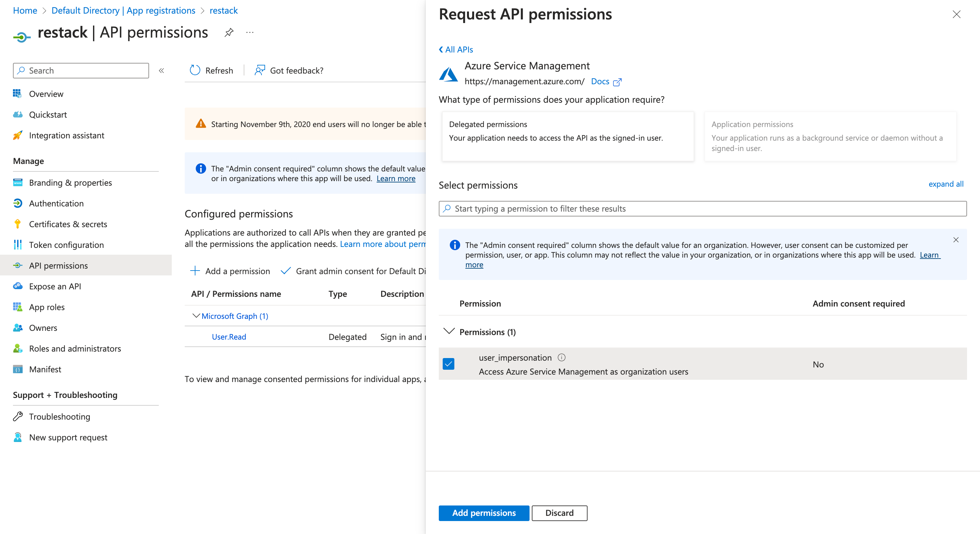Open the Expose an API section
980x534 pixels.
point(55,286)
